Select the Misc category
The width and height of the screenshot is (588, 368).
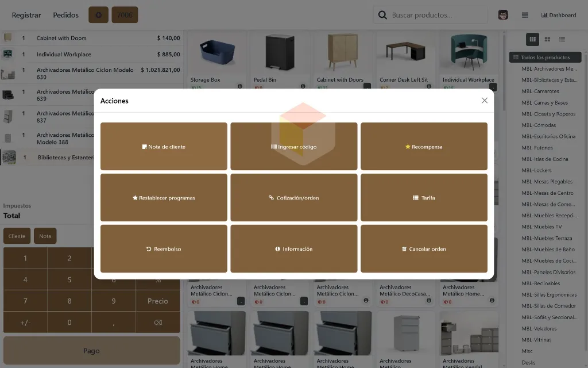click(527, 351)
